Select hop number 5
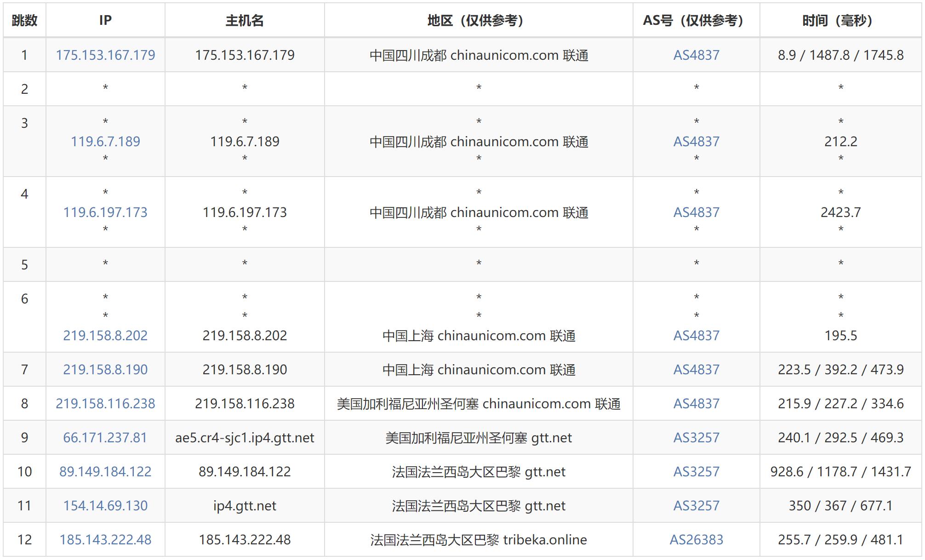 coord(24,265)
